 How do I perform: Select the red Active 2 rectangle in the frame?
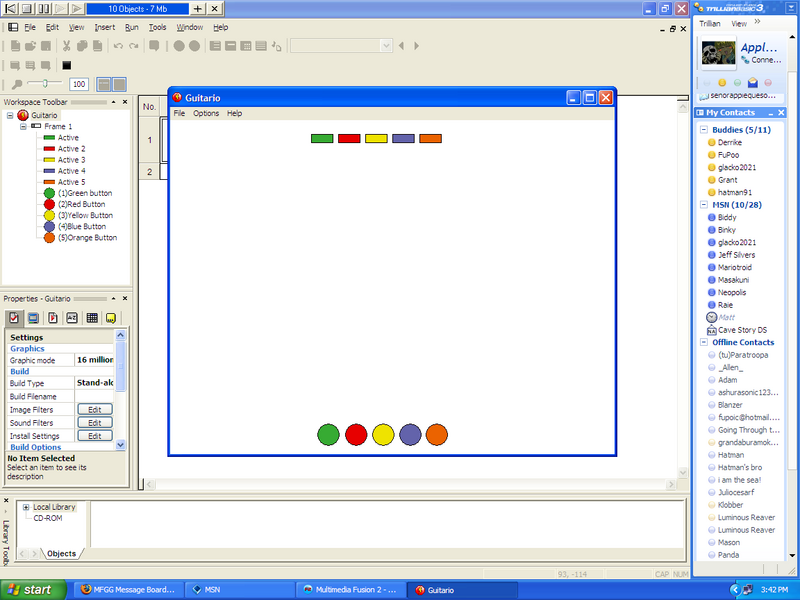pos(349,138)
